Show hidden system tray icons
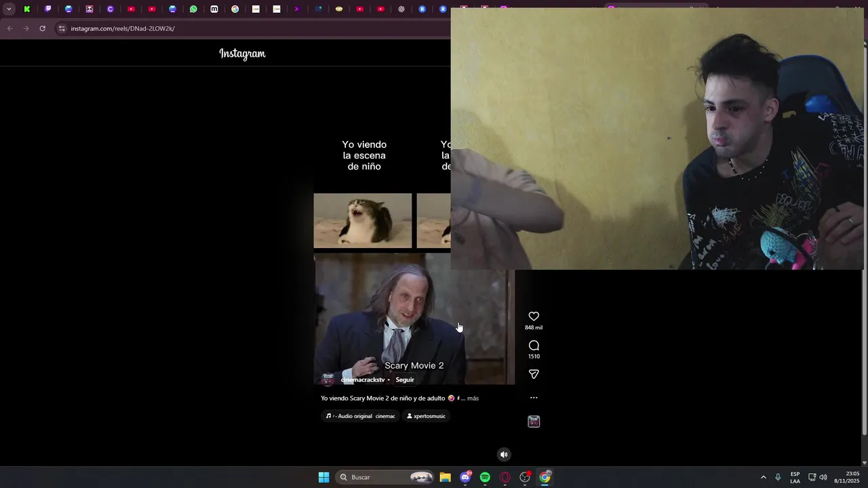 click(763, 477)
